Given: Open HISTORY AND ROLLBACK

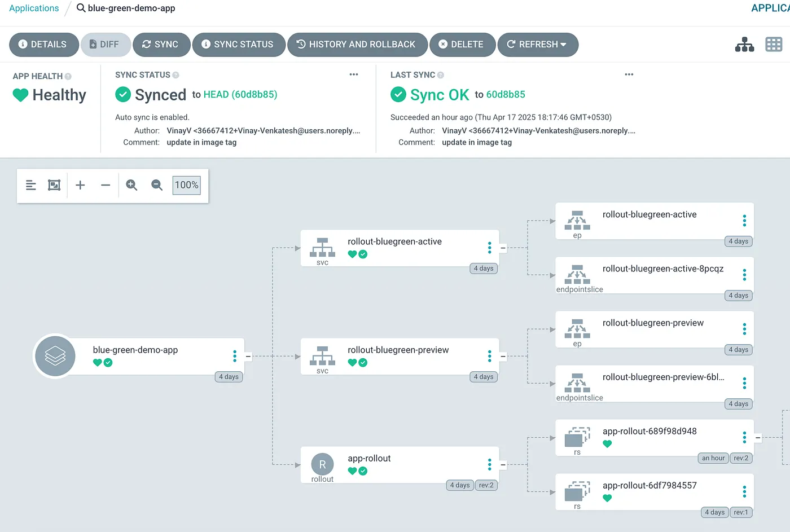Looking at the screenshot, I should pos(357,45).
